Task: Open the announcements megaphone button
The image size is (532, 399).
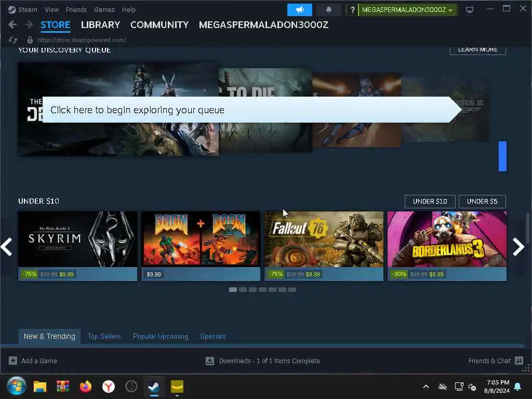Action: [300, 10]
